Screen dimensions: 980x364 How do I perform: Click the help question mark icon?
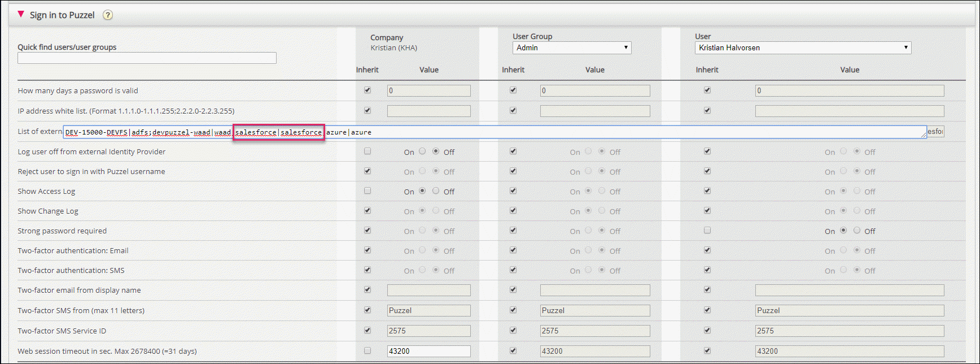(x=108, y=15)
